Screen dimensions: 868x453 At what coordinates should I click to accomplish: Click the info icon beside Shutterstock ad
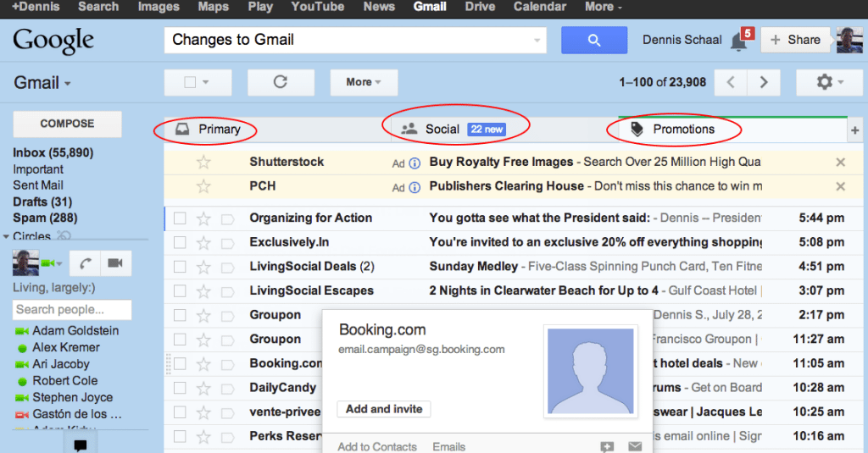click(414, 163)
